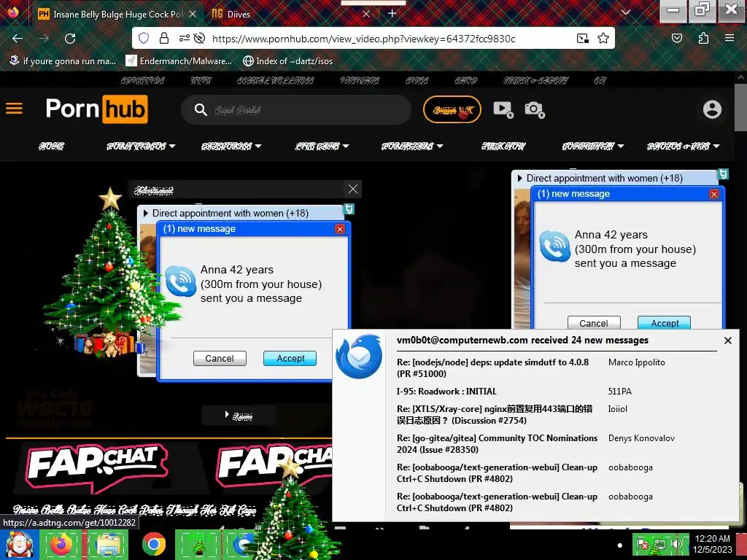Screen dimensions: 747x560
Task: Click the site's upload video icon
Action: [x=503, y=109]
